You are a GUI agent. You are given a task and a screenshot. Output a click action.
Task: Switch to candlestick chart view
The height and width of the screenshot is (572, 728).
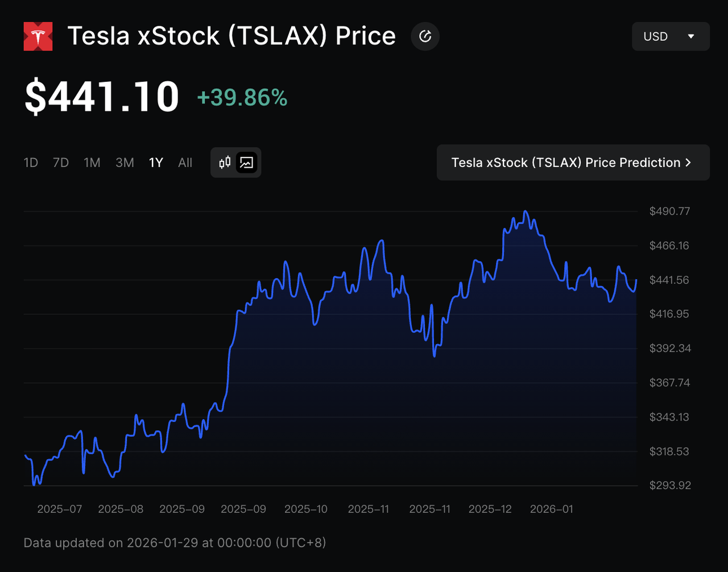tap(225, 163)
